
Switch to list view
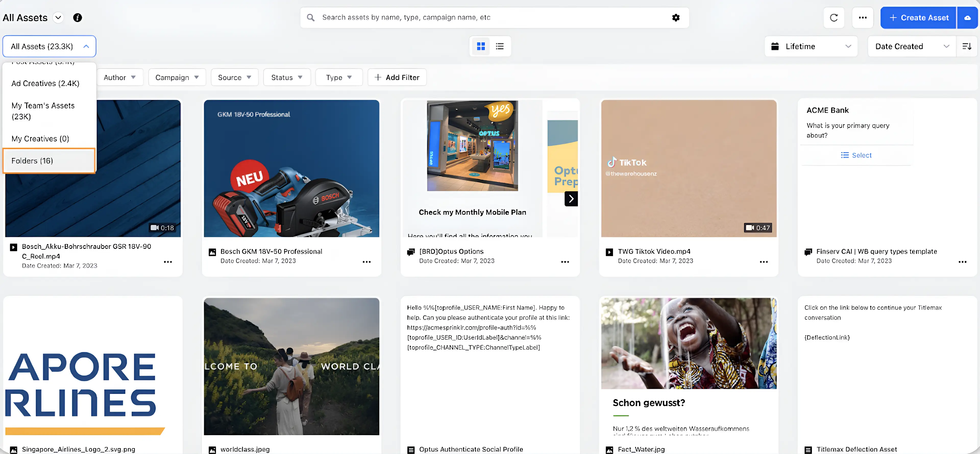pos(499,46)
